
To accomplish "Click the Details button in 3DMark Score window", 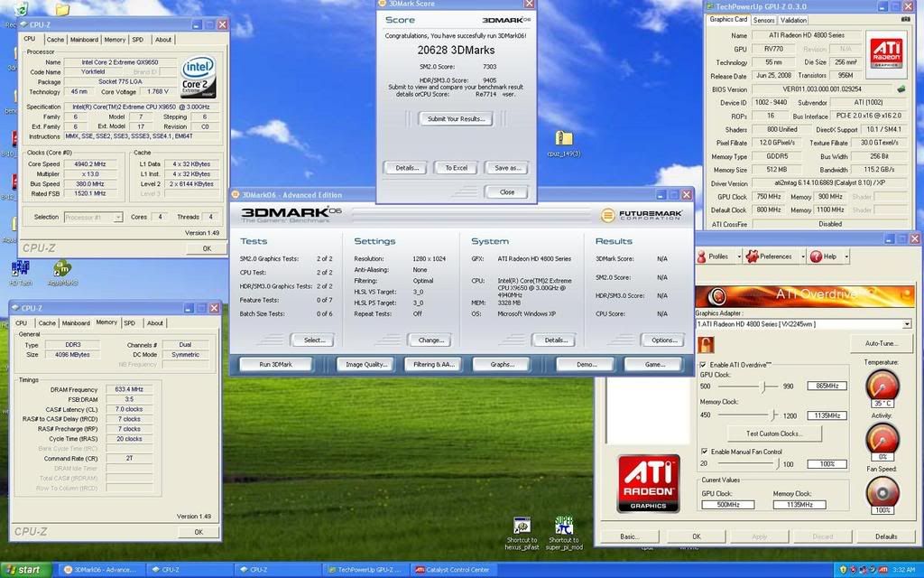I will tap(407, 168).
